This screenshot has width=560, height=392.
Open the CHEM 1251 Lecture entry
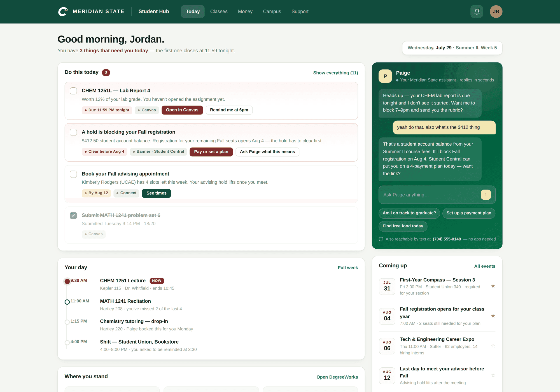pos(123,281)
